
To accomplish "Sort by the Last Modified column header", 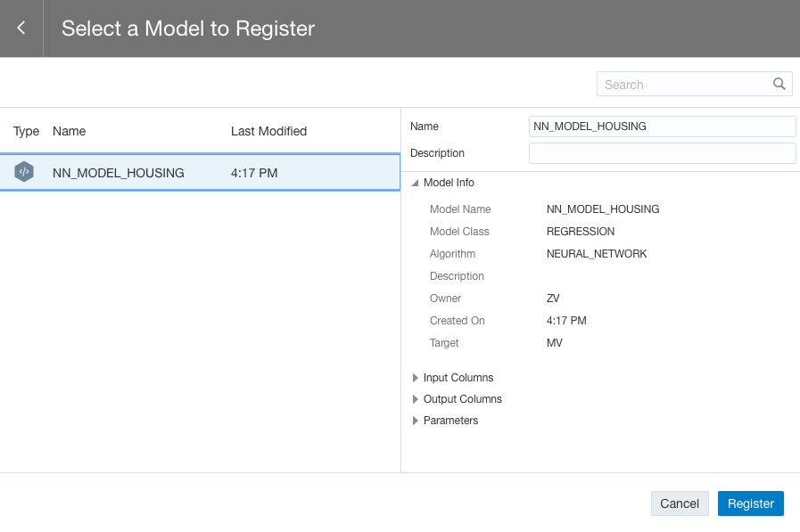I will pyautogui.click(x=268, y=131).
